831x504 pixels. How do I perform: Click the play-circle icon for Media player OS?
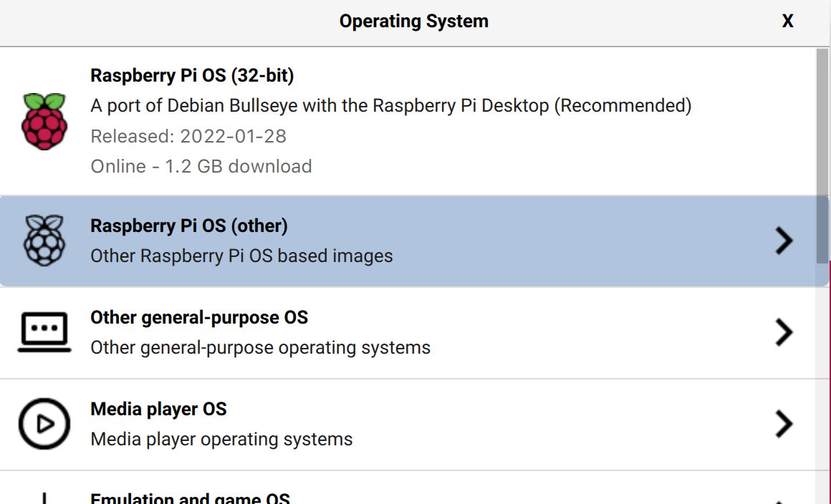pyautogui.click(x=44, y=424)
